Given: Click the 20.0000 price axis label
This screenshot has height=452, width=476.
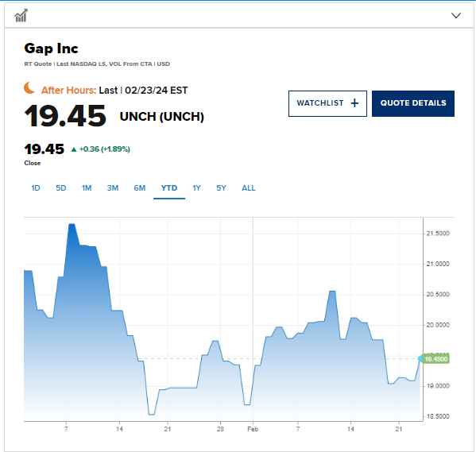Looking at the screenshot, I should 438,325.
